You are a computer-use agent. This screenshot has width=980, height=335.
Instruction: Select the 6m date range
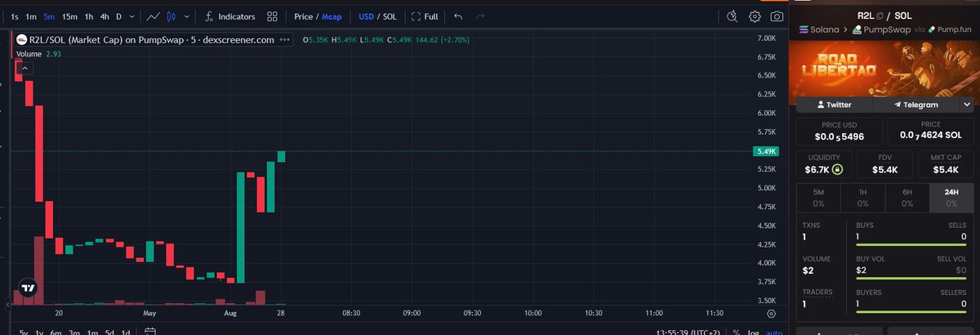coord(56,332)
